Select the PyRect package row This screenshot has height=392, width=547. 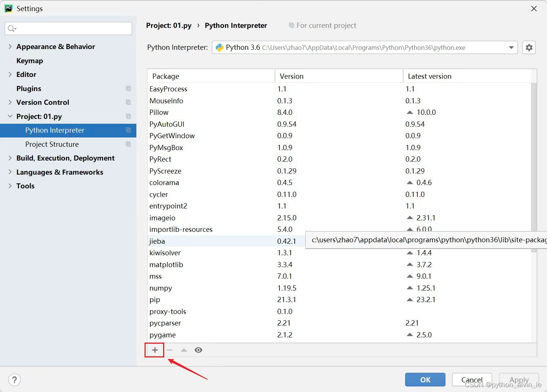coord(339,159)
